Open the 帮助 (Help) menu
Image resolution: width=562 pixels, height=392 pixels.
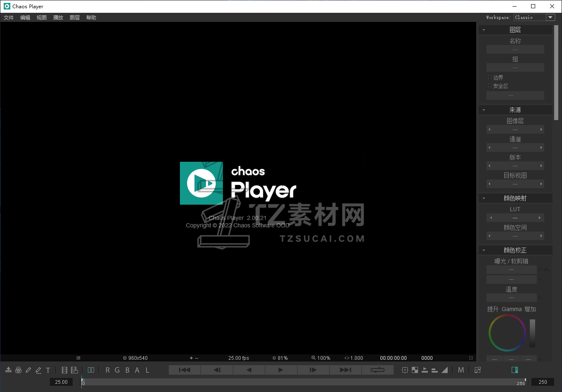tap(91, 18)
